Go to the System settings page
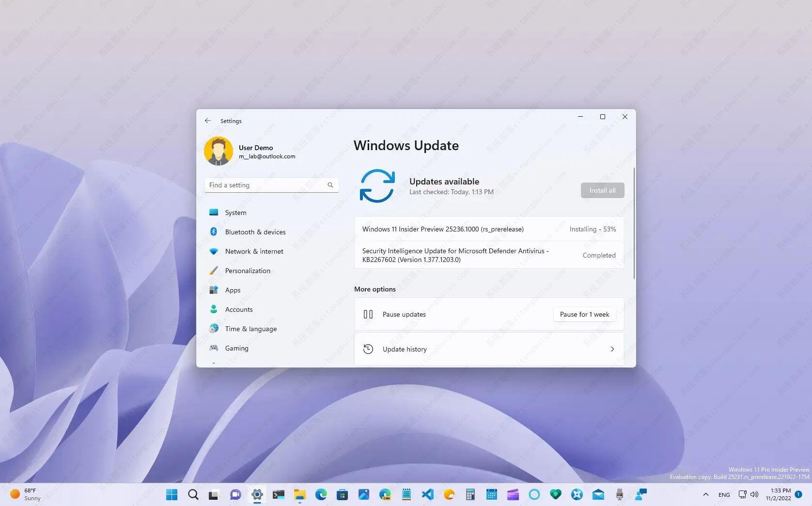This screenshot has height=506, width=812. point(235,213)
